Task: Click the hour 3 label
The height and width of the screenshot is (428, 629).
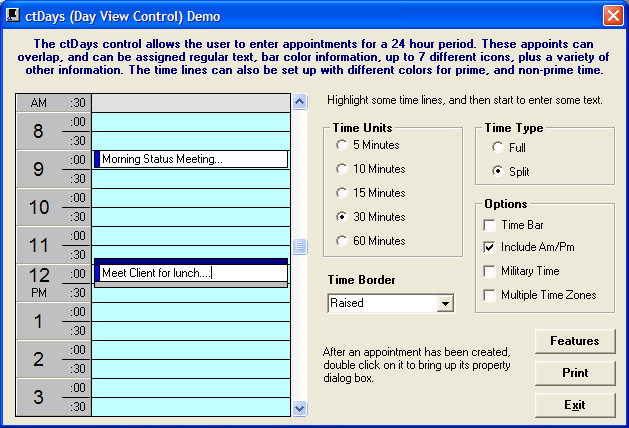Action: (38, 397)
